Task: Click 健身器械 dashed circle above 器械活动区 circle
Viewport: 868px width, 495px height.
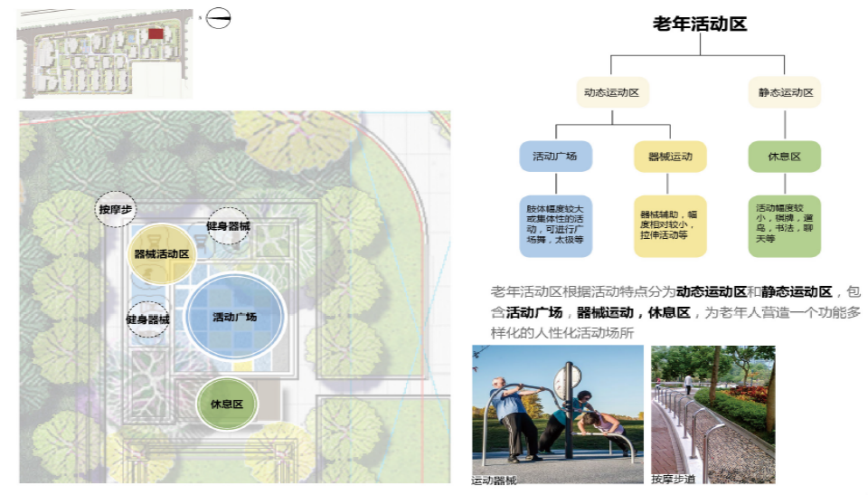Action: [228, 225]
